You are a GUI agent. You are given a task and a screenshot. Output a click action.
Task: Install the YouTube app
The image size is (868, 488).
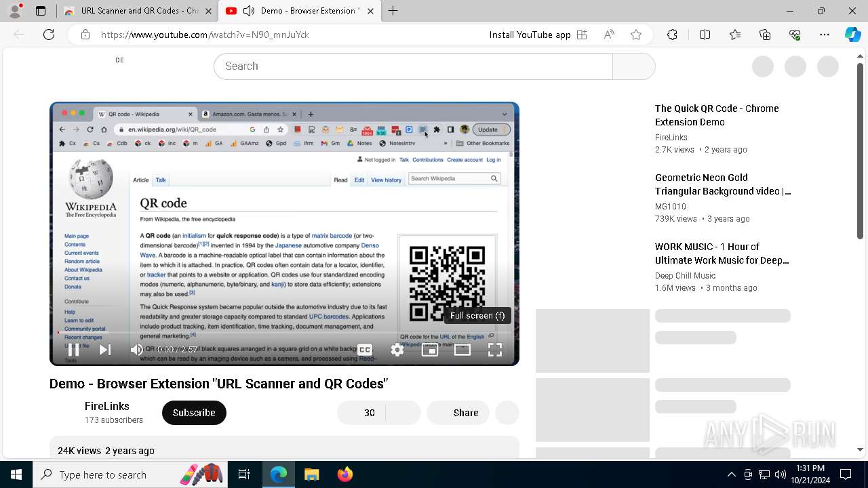pos(538,35)
